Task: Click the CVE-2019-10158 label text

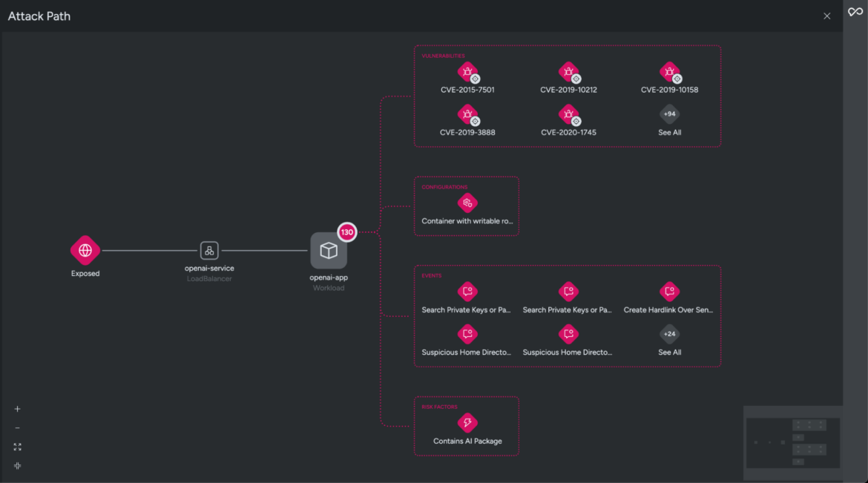Action: 669,90
